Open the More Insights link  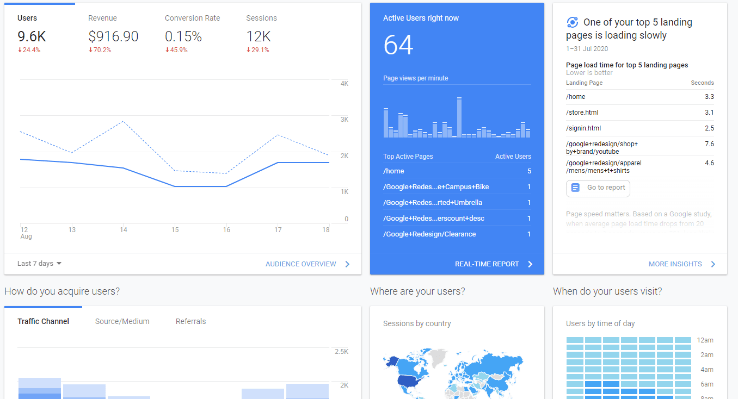pos(675,264)
